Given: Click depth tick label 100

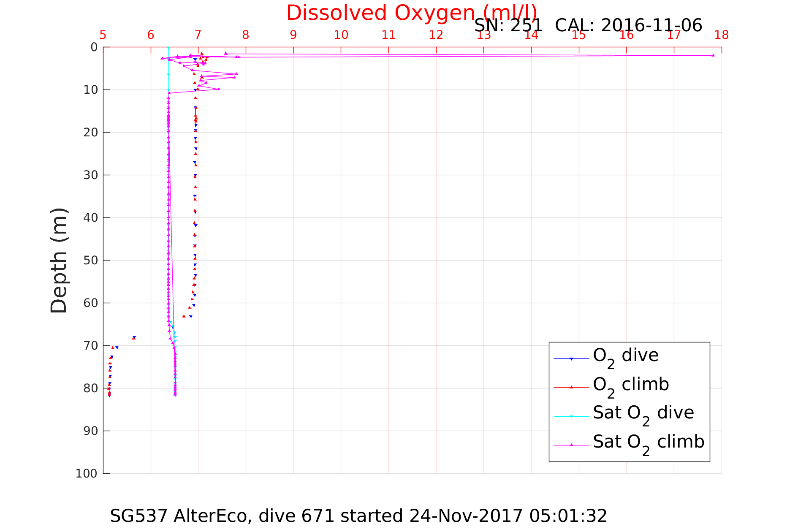Looking at the screenshot, I should pyautogui.click(x=87, y=474).
